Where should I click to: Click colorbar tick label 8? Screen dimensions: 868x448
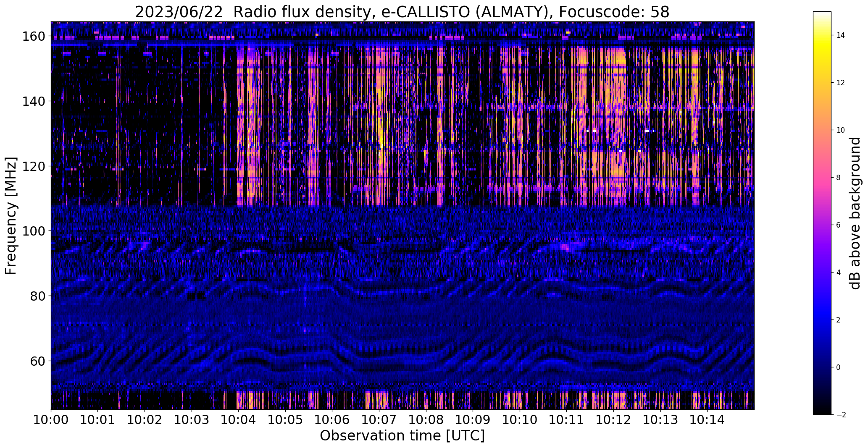(839, 178)
